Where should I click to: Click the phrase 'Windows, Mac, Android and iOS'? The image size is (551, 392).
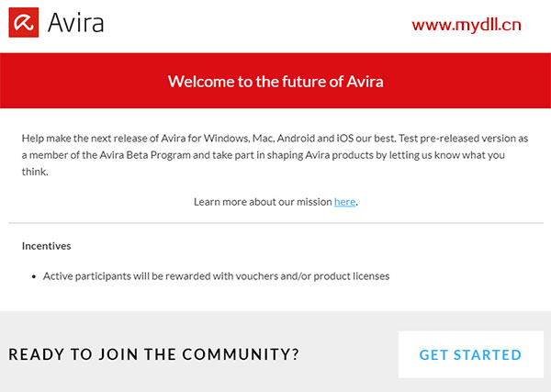[x=278, y=139]
